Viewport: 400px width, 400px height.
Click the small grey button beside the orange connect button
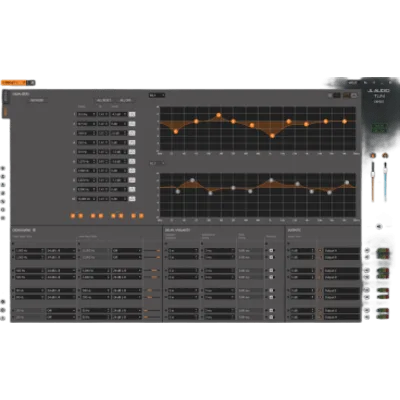(31, 82)
